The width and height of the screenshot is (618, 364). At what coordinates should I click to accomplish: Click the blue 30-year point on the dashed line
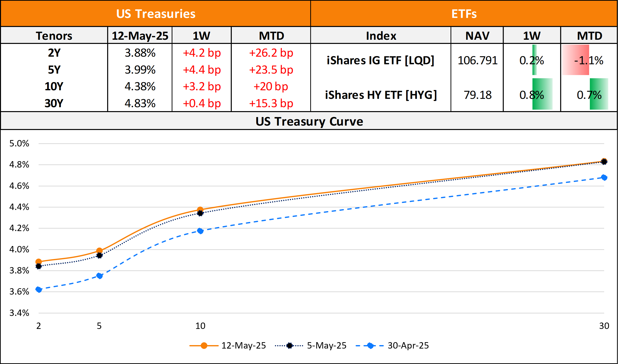[604, 177]
